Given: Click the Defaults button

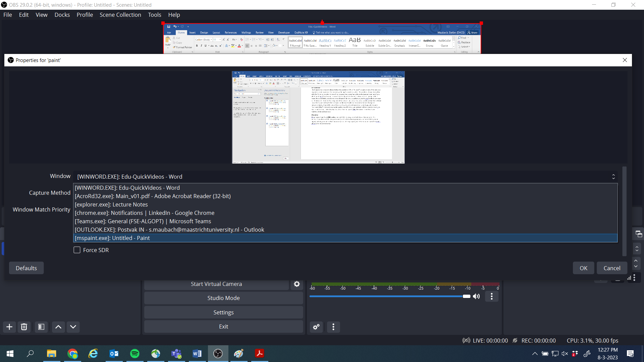Looking at the screenshot, I should (26, 268).
